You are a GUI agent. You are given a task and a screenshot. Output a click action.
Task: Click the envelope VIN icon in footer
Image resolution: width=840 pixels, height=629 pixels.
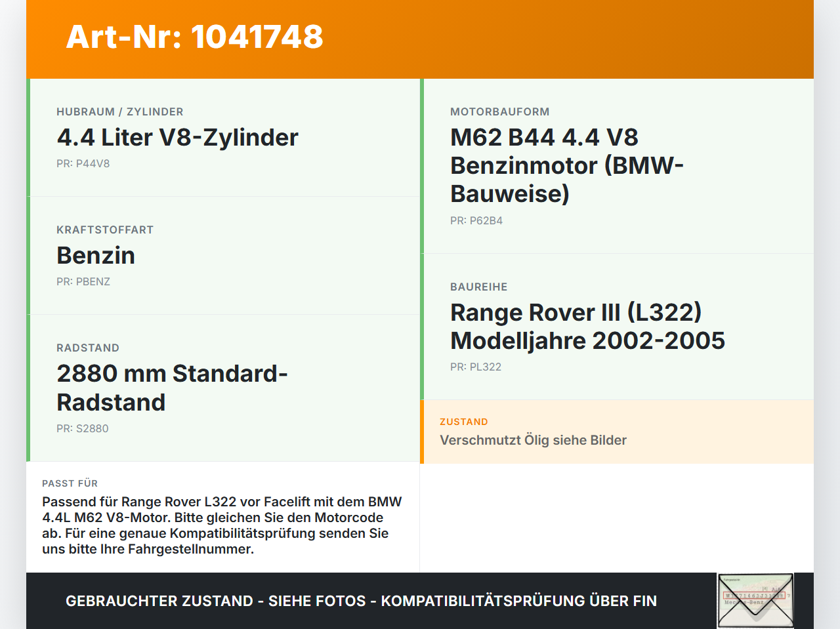755,601
